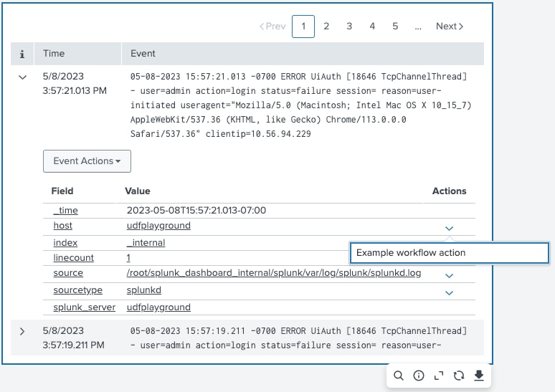Click the info column header icon
555x392 pixels.
[x=22, y=54]
